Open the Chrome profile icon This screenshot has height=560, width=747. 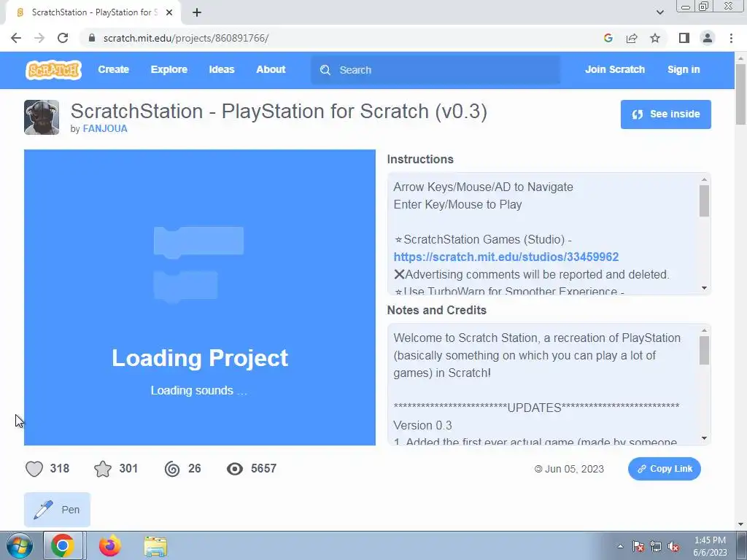pyautogui.click(x=708, y=38)
